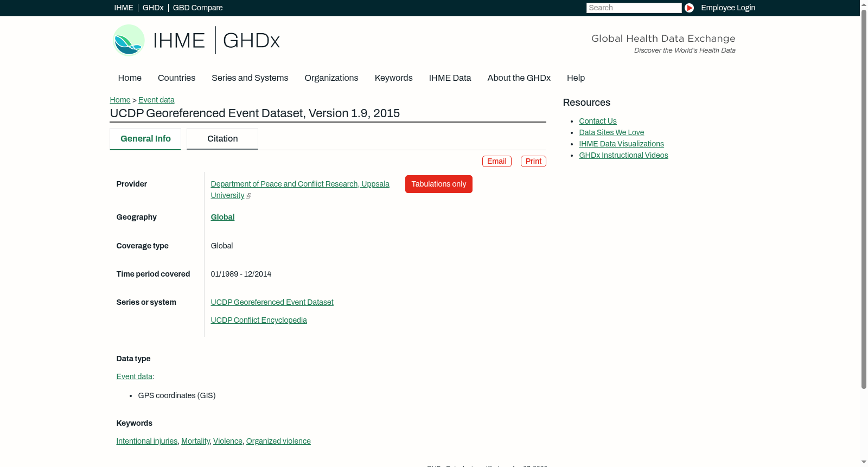The height and width of the screenshot is (467, 868).
Task: Open the Organizations menu
Action: coord(331,78)
